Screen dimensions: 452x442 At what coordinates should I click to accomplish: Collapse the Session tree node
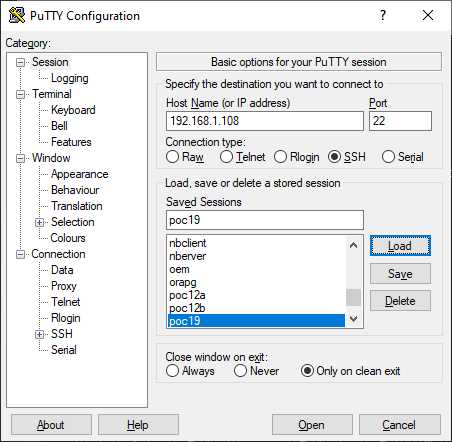[20, 62]
